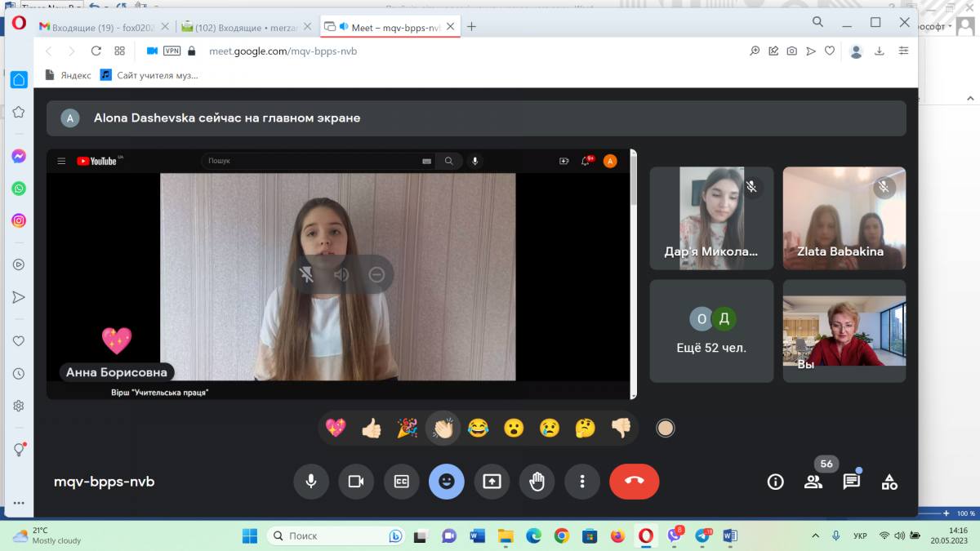Screen dimensions: 980x551
Task: Toggle the camera on or off
Action: coord(356,481)
